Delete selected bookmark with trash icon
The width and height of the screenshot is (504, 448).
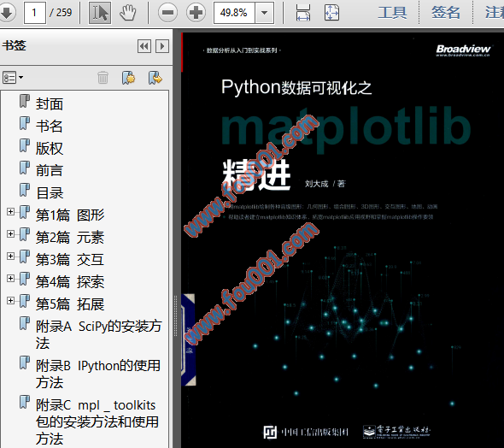pyautogui.click(x=103, y=78)
